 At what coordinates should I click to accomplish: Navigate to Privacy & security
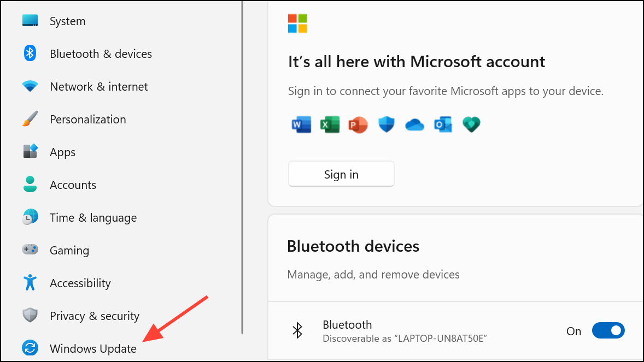94,316
